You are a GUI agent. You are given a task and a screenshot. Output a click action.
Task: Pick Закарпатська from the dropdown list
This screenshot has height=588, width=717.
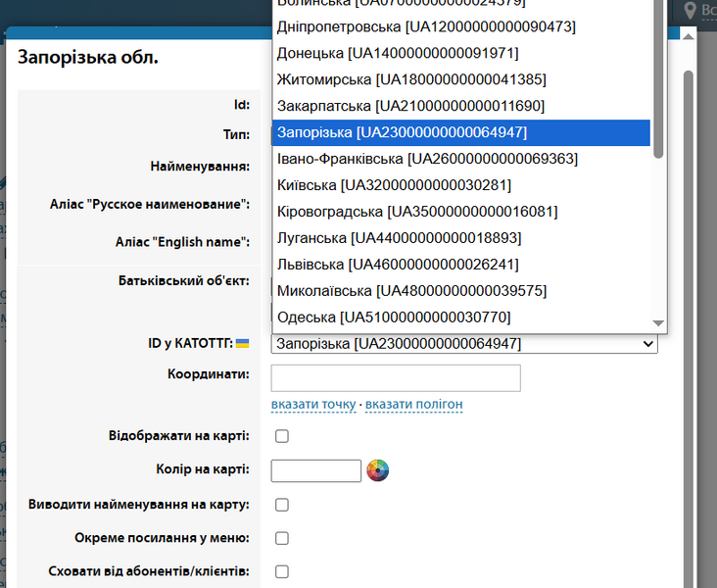[410, 106]
